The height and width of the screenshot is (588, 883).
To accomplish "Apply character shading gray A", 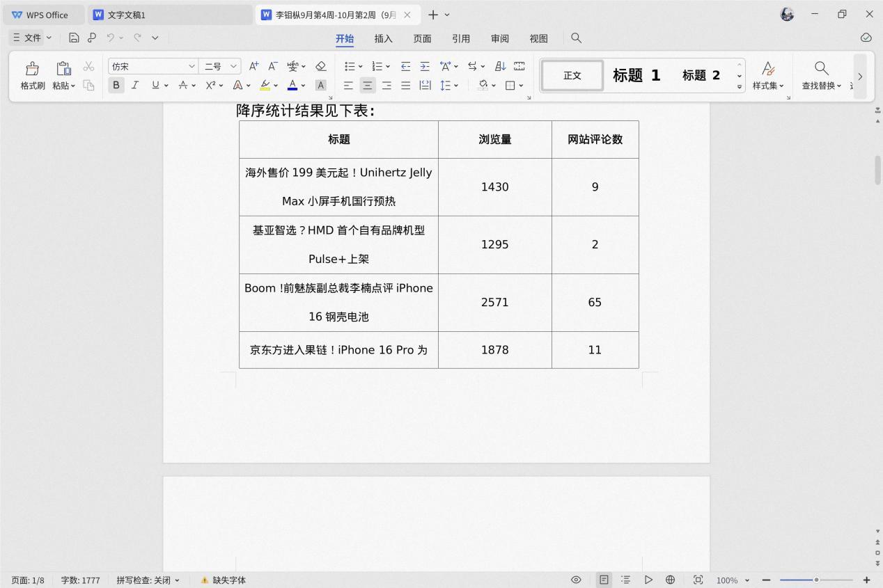I will pos(320,85).
